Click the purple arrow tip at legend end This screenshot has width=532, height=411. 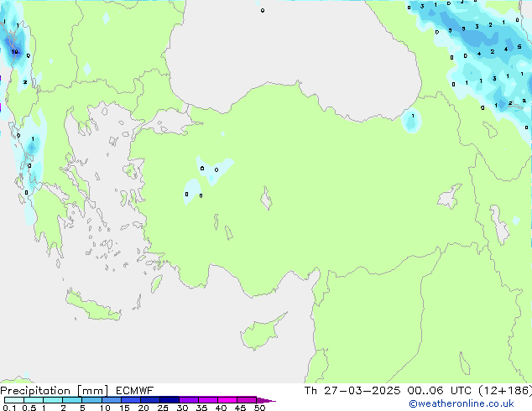point(266,400)
